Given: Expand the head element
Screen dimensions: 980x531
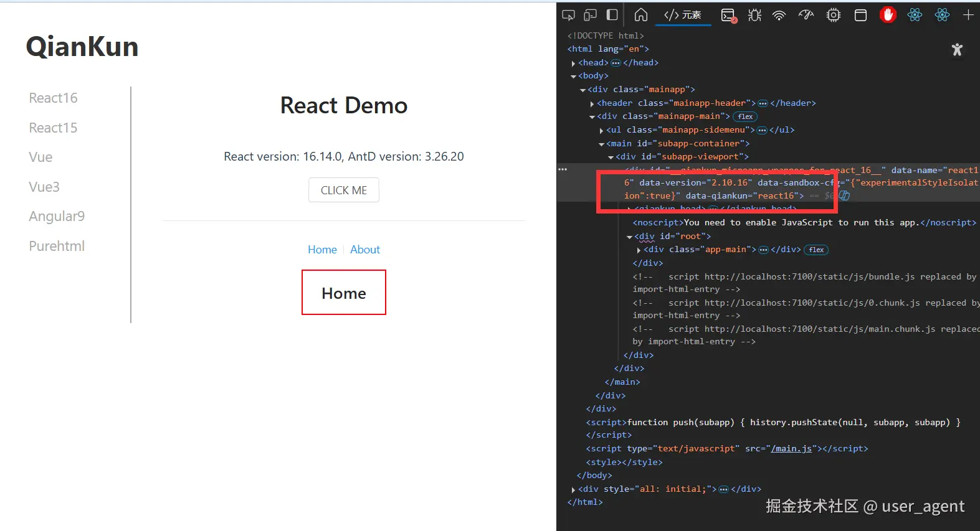Looking at the screenshot, I should tap(573, 63).
